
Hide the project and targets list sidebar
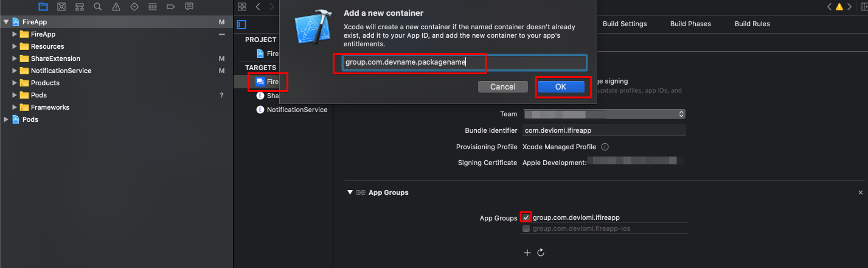coord(241,24)
